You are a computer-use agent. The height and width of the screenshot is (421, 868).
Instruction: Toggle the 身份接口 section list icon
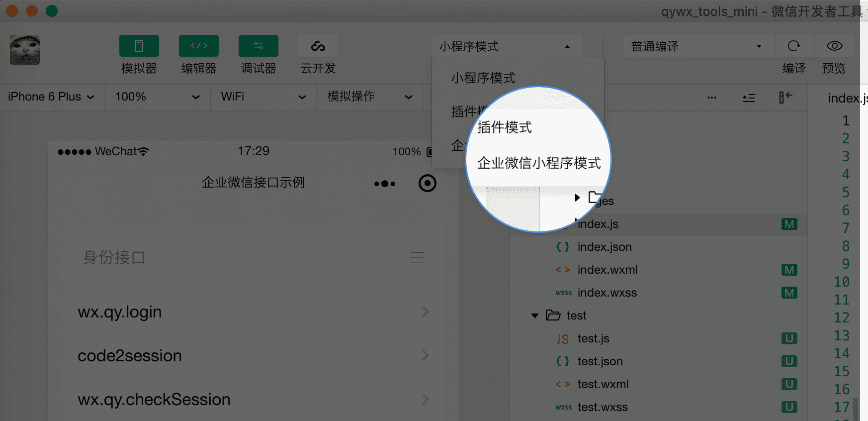click(x=417, y=257)
